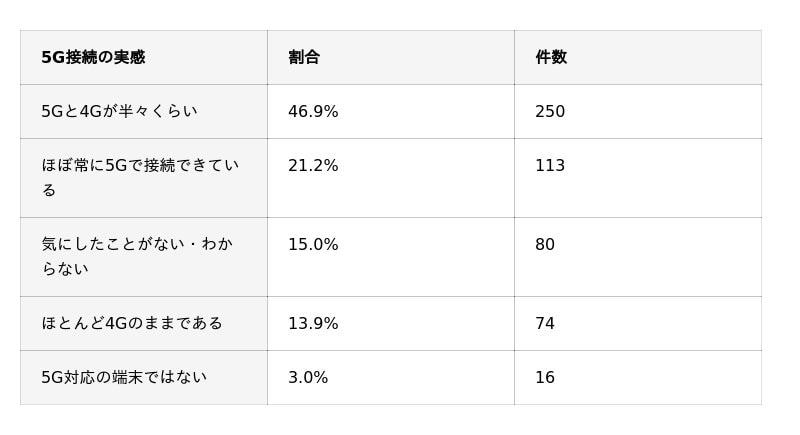Click the 件数 column header
The height and width of the screenshot is (435, 800).
[551, 57]
